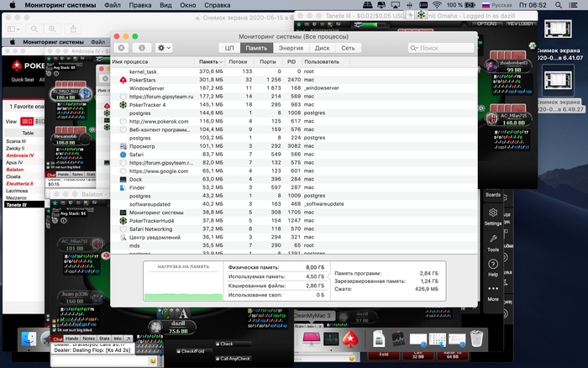Click OPTIONS button on Tanete III table

tap(486, 24)
